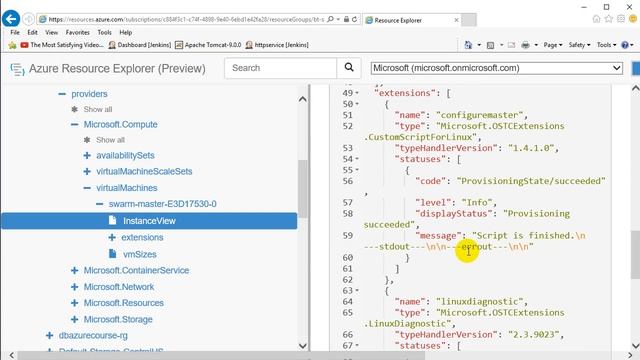
Task: Click the browser Back arrow button
Action: [x=11, y=19]
